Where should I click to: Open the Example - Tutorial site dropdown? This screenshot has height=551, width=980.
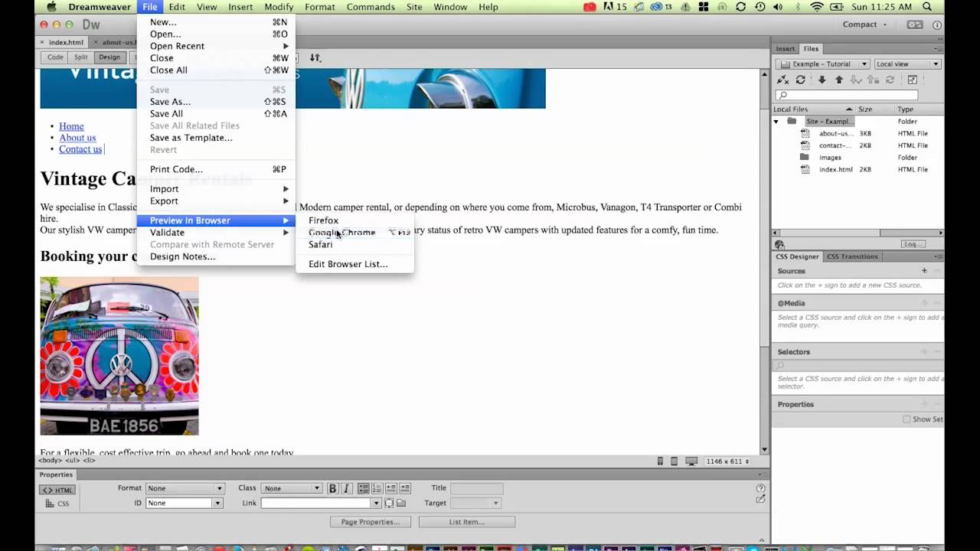coord(823,64)
